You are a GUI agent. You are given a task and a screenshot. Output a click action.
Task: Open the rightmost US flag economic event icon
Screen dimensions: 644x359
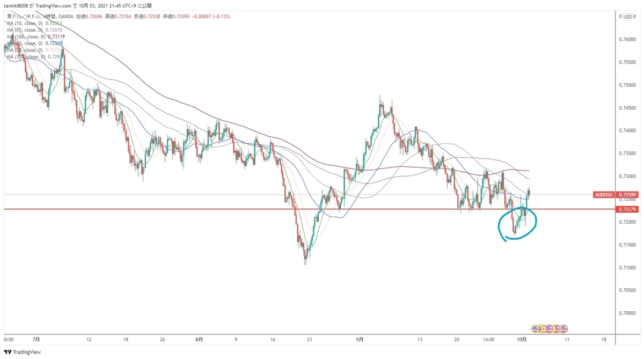click(x=563, y=328)
